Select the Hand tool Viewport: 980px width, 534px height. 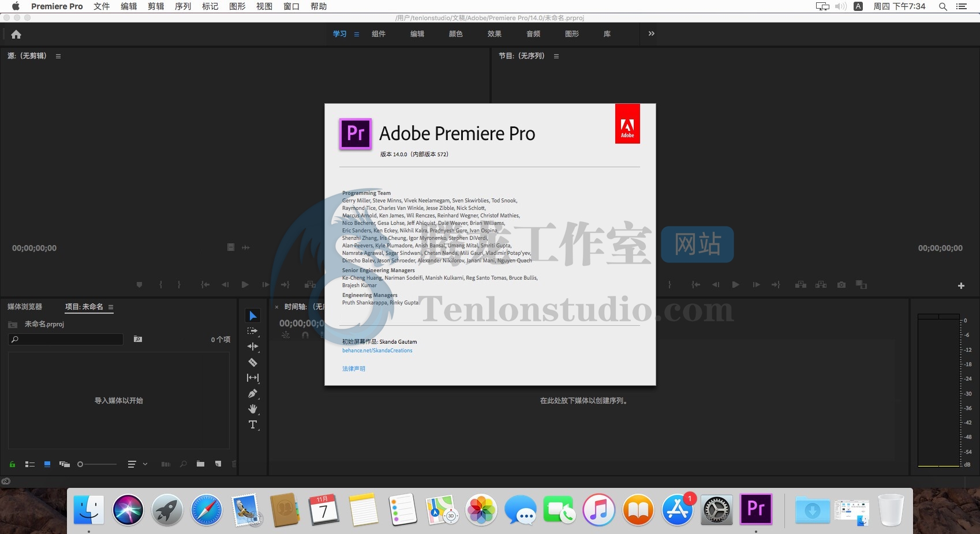click(x=253, y=409)
